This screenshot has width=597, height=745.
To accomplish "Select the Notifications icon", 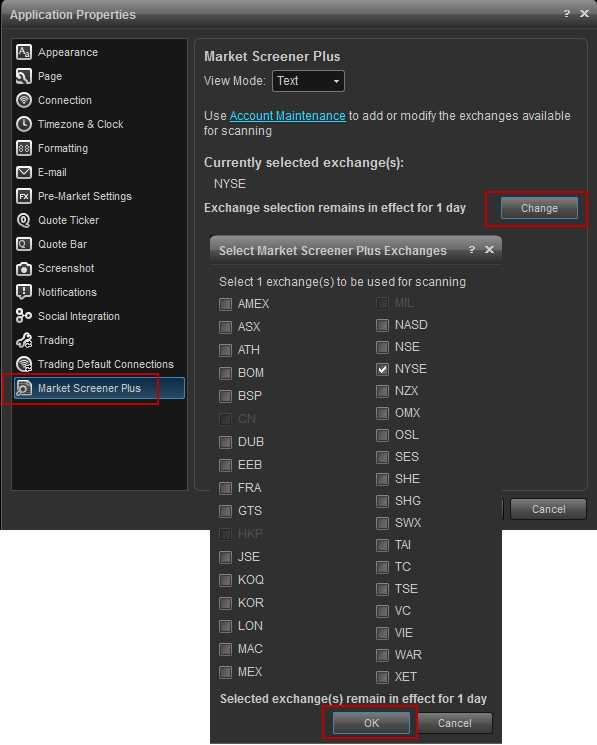I will pyautogui.click(x=24, y=292).
